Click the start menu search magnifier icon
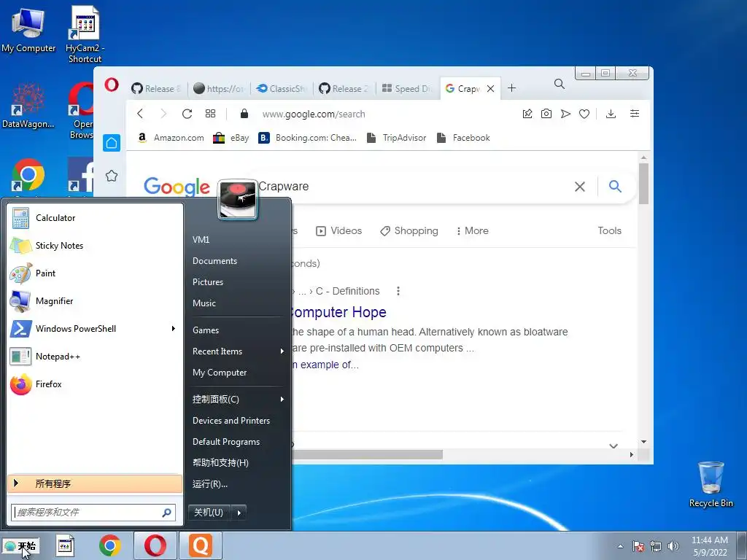The width and height of the screenshot is (747, 560). 167,513
